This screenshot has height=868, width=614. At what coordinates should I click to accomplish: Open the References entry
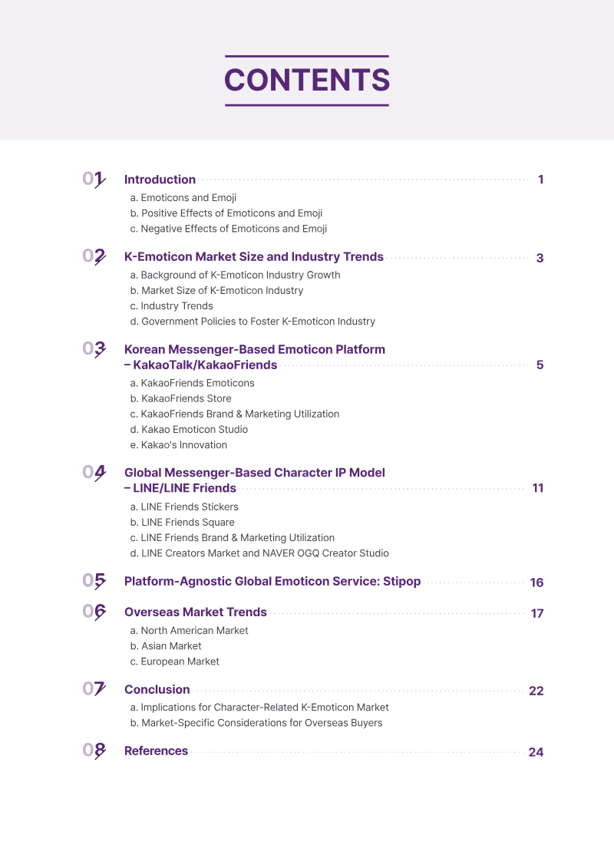click(156, 751)
